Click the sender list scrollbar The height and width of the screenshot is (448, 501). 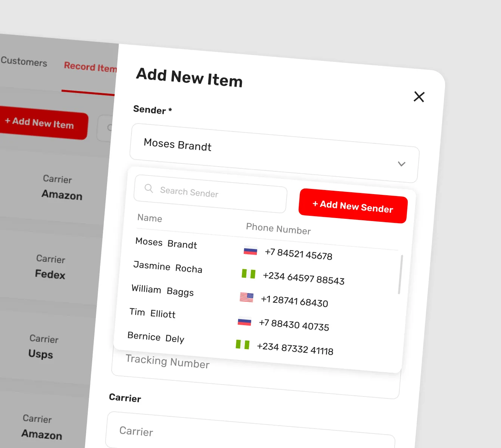pyautogui.click(x=400, y=274)
